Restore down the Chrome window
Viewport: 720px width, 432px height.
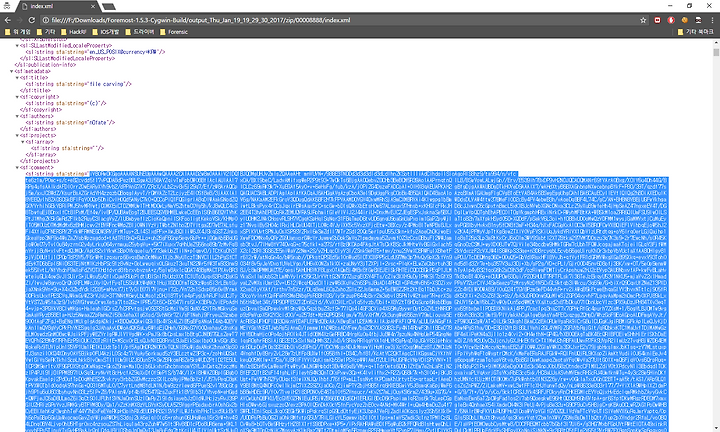689,6
